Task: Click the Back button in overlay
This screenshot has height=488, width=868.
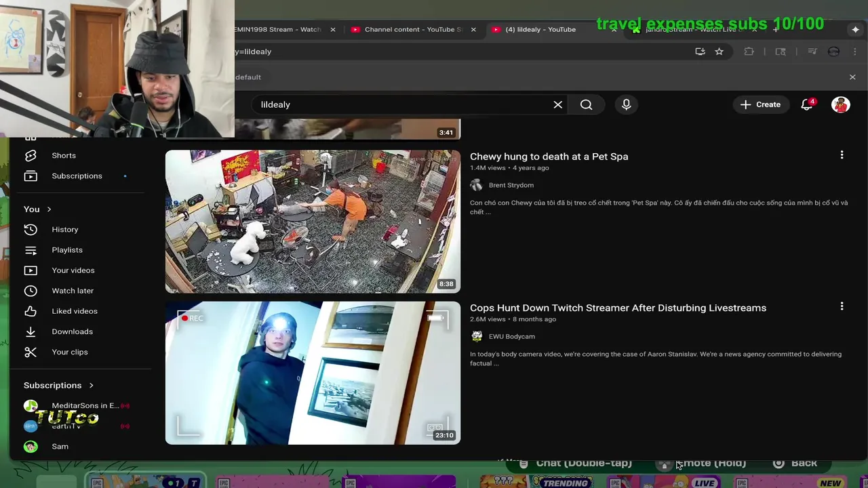Action: [795, 463]
